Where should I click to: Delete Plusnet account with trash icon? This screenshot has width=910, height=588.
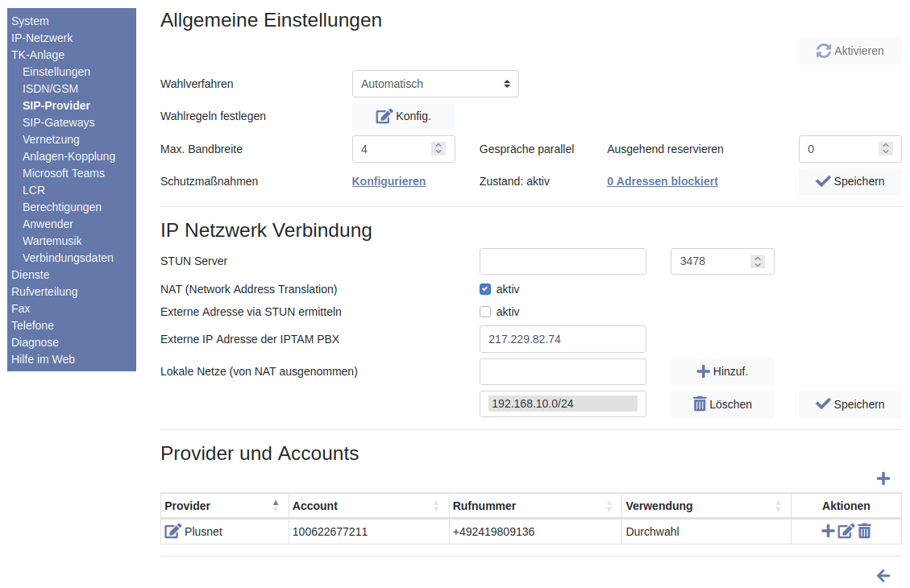point(864,531)
